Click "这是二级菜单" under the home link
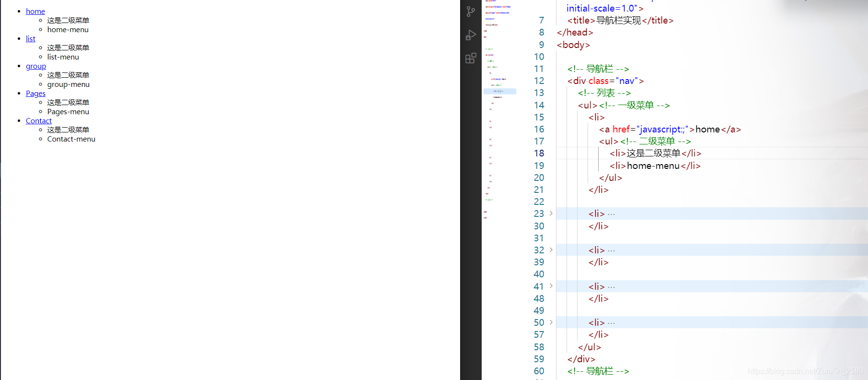The image size is (868, 380). (68, 21)
